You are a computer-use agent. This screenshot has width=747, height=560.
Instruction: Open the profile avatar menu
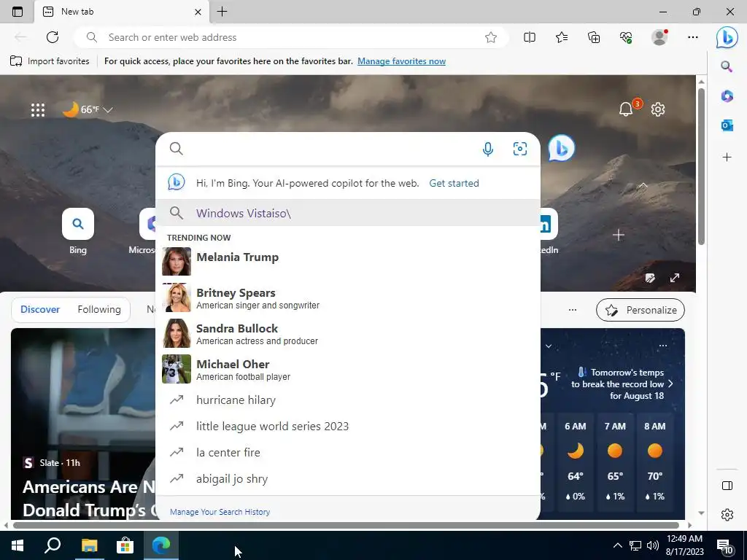(x=659, y=37)
